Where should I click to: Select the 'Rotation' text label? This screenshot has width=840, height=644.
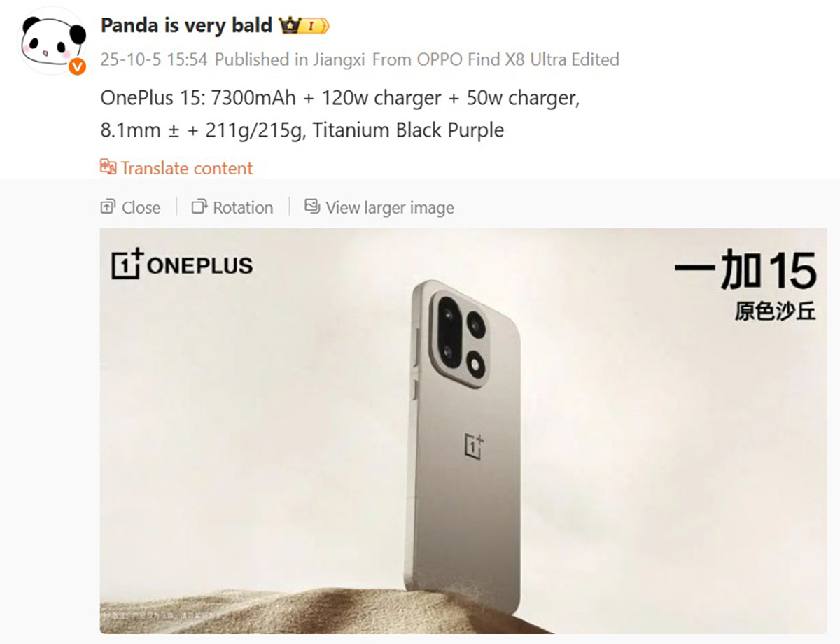[243, 208]
